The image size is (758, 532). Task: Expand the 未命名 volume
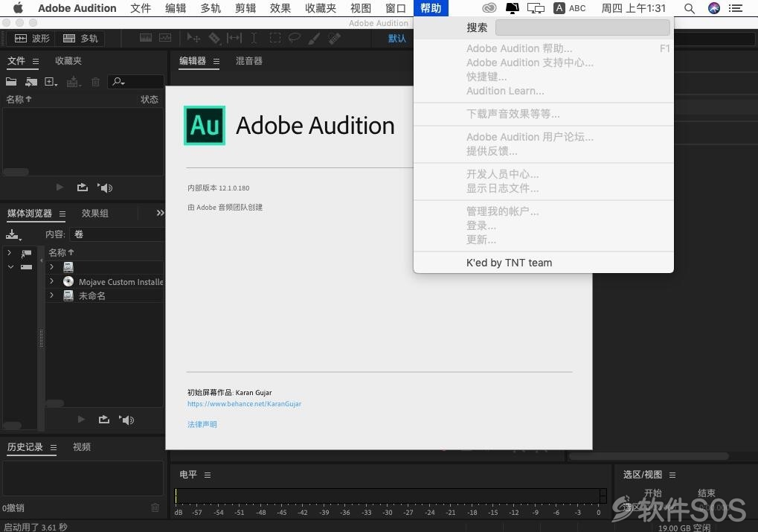click(52, 295)
